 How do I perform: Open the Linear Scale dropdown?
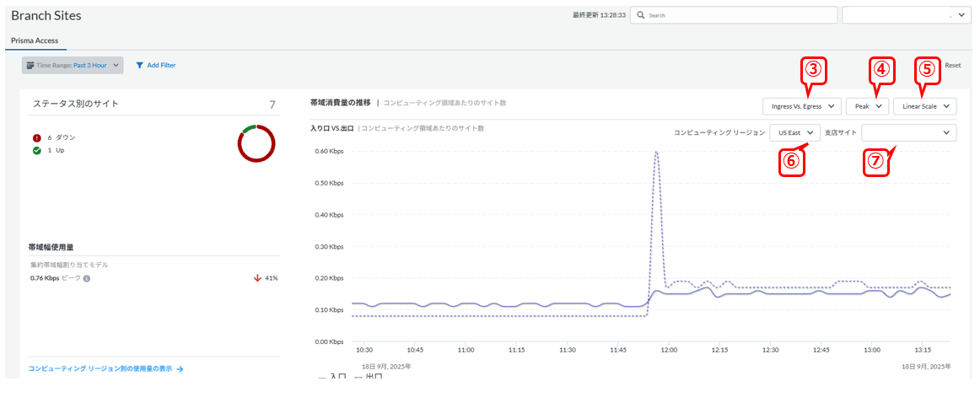925,107
